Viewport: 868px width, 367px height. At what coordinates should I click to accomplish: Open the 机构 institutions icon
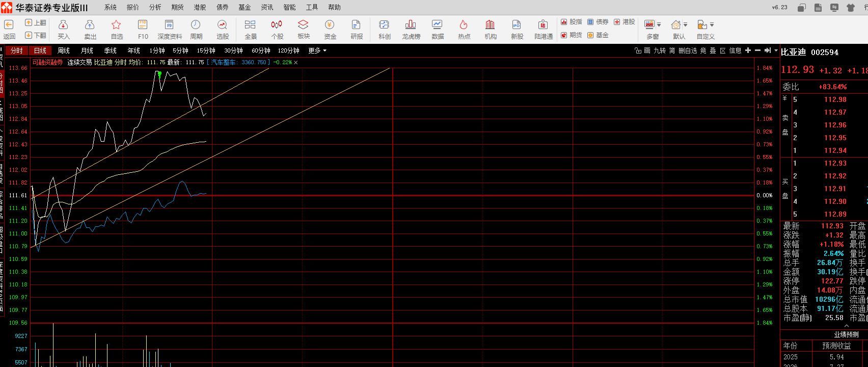490,24
